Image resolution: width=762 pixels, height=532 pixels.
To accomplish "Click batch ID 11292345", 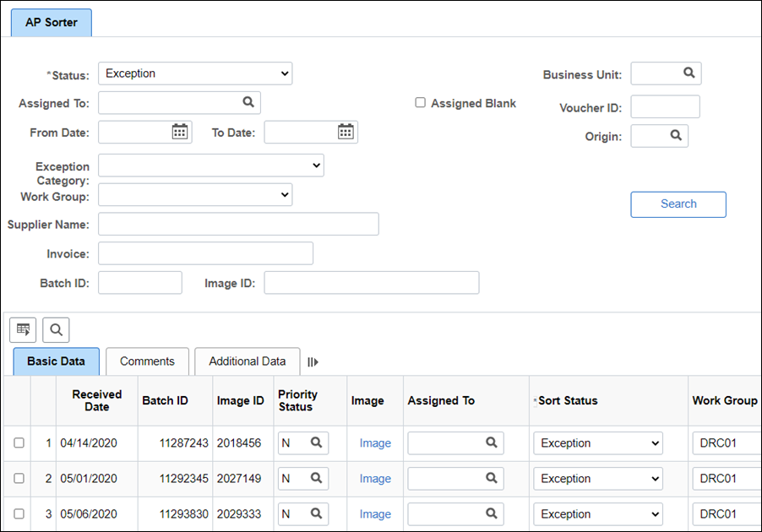I will (183, 479).
